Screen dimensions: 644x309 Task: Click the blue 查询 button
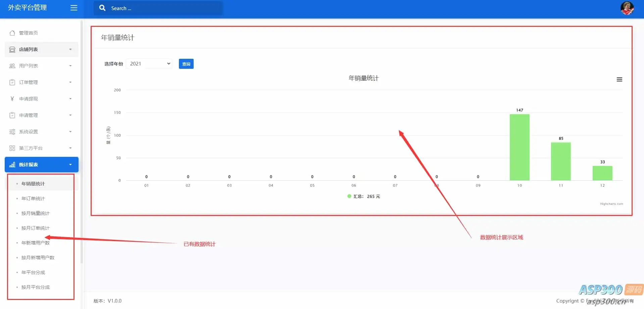pos(186,64)
